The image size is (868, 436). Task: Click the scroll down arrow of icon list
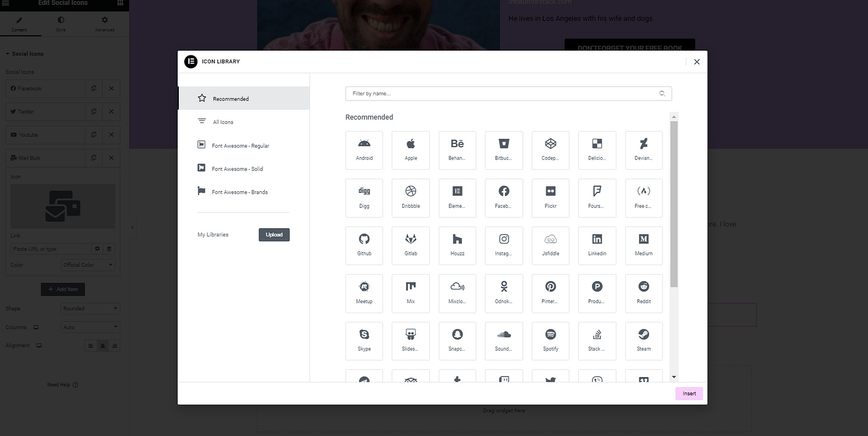click(x=674, y=377)
